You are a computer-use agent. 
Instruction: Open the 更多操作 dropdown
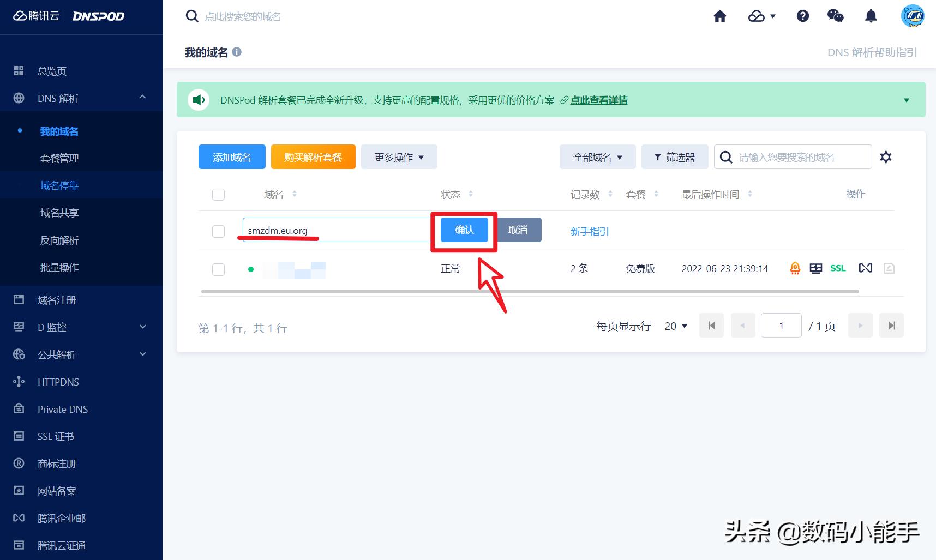pyautogui.click(x=399, y=157)
